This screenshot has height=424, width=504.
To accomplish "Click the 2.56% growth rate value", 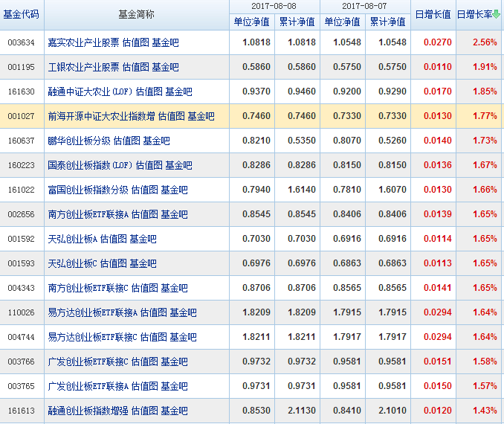I will coord(485,42).
